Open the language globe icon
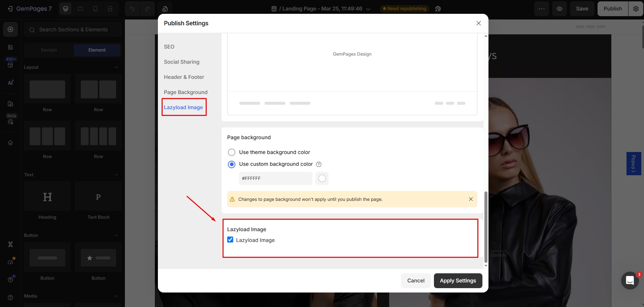 point(438,9)
